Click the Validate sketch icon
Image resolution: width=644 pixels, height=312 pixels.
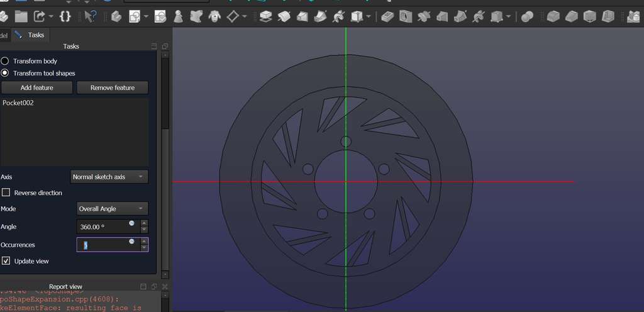(x=160, y=16)
